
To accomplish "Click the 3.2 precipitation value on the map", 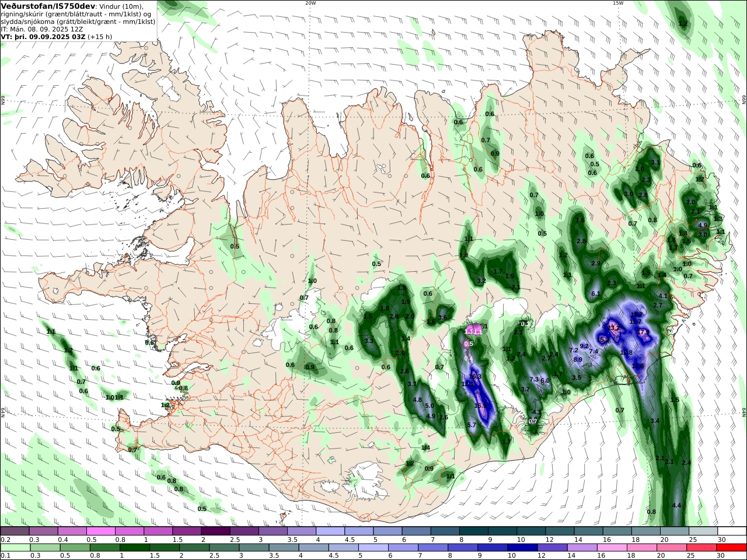I will (481, 281).
